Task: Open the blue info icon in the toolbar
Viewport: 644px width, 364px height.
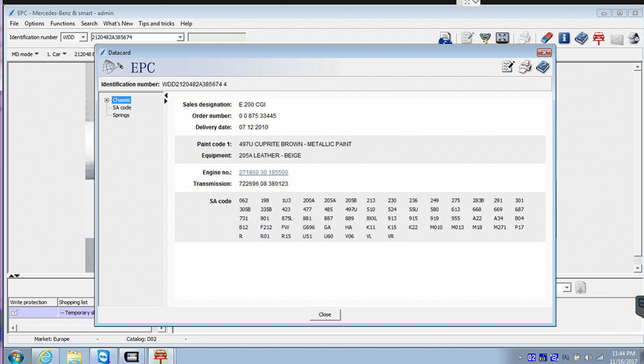Action: pyautogui.click(x=564, y=38)
